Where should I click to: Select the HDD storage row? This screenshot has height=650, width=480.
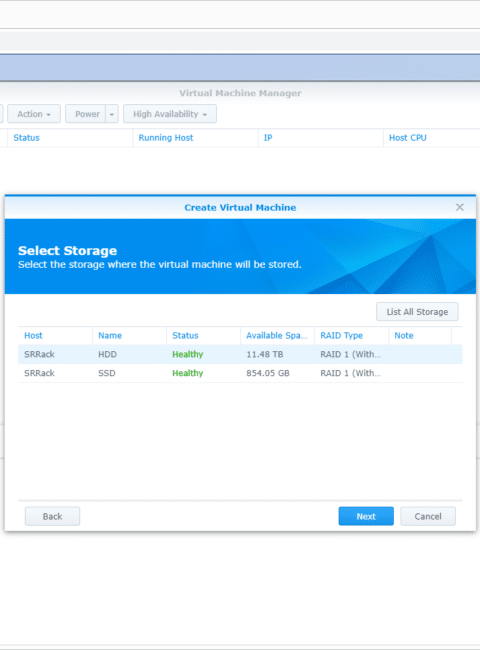point(240,354)
